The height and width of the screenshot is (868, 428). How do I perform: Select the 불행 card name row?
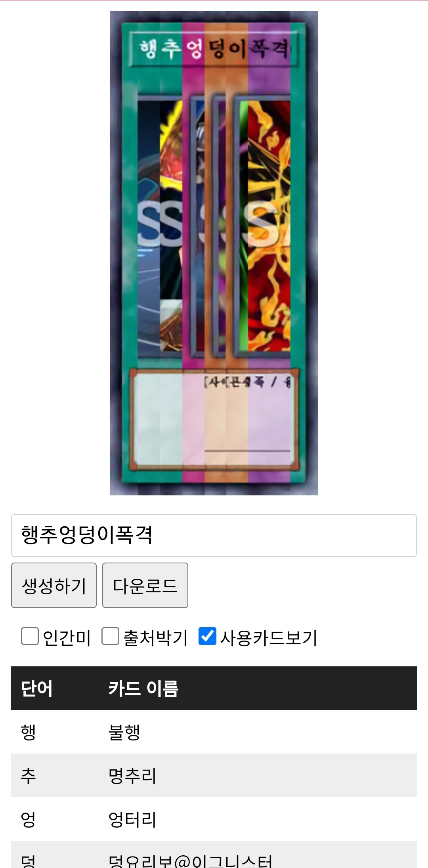click(214, 732)
